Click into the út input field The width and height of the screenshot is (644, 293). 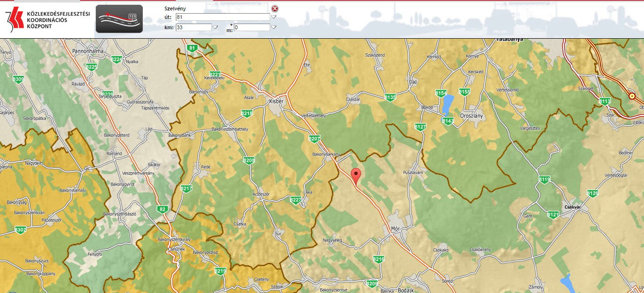pyautogui.click(x=222, y=17)
